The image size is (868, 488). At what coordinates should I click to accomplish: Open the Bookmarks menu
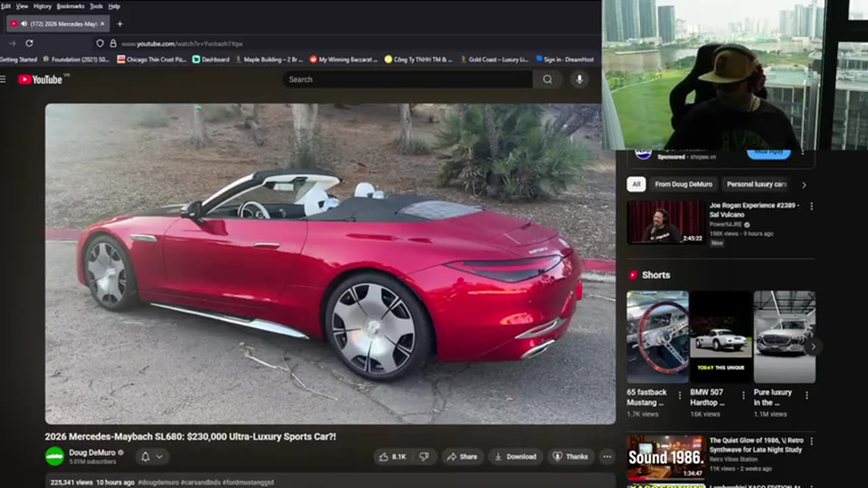(x=71, y=6)
